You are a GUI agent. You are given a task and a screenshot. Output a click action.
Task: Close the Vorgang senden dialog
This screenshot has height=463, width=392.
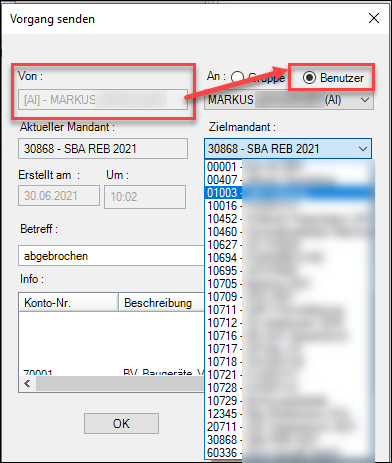[x=374, y=18]
